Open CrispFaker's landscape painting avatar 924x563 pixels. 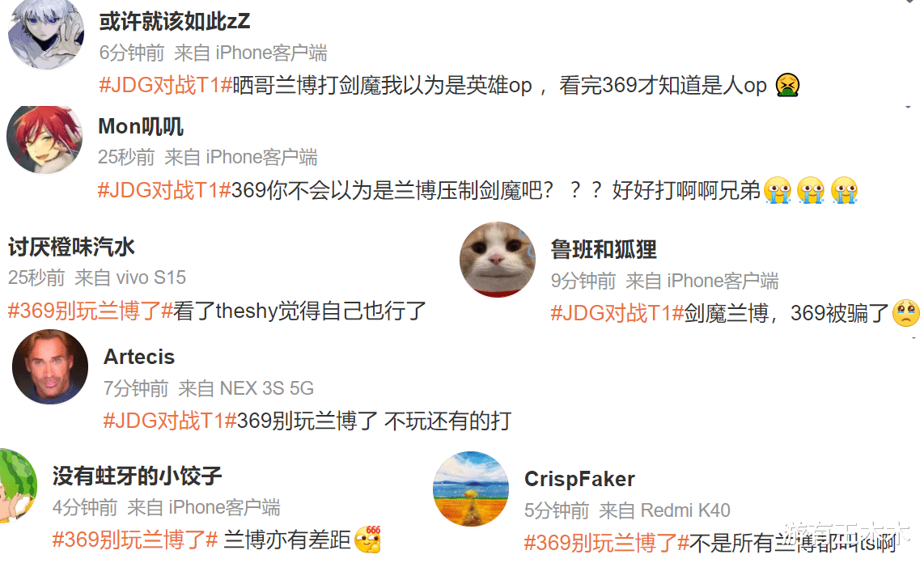click(x=471, y=489)
